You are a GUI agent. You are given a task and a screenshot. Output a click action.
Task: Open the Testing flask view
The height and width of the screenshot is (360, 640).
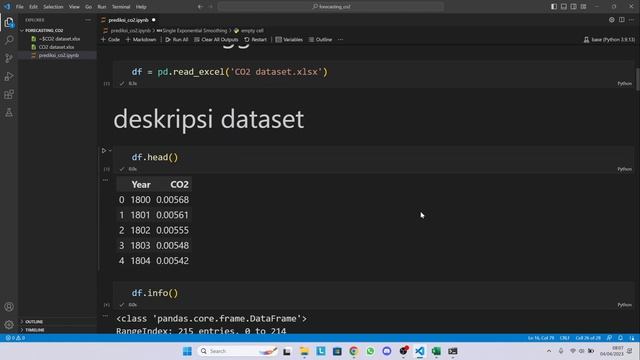9,113
